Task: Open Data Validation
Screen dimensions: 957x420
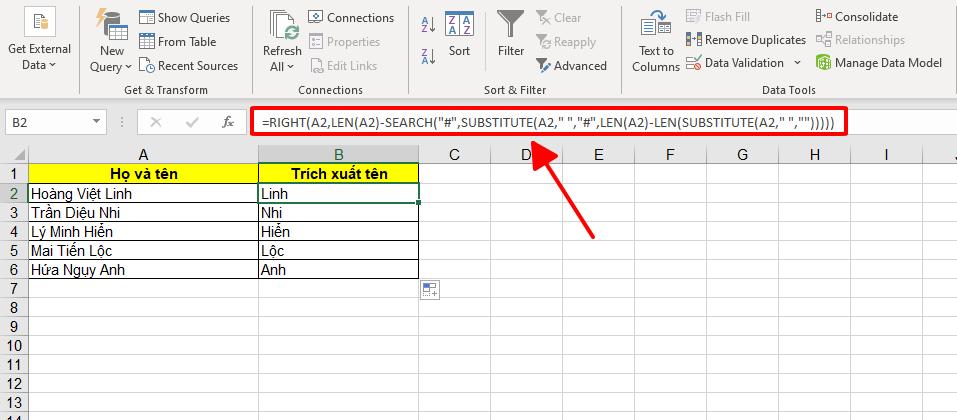Action: pyautogui.click(x=735, y=62)
